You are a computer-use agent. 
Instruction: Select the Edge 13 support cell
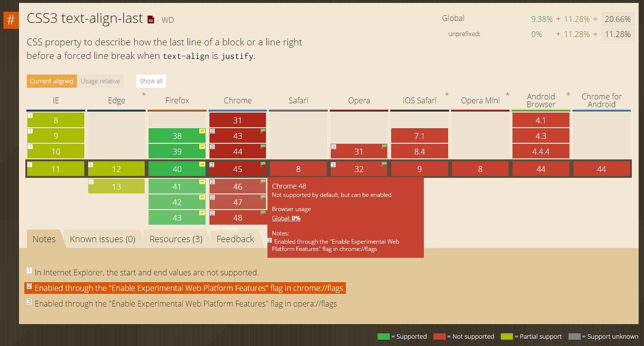pos(116,187)
